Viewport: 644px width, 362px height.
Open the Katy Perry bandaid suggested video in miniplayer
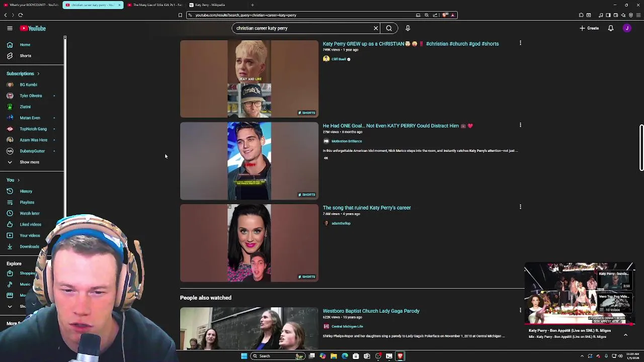click(x=614, y=279)
